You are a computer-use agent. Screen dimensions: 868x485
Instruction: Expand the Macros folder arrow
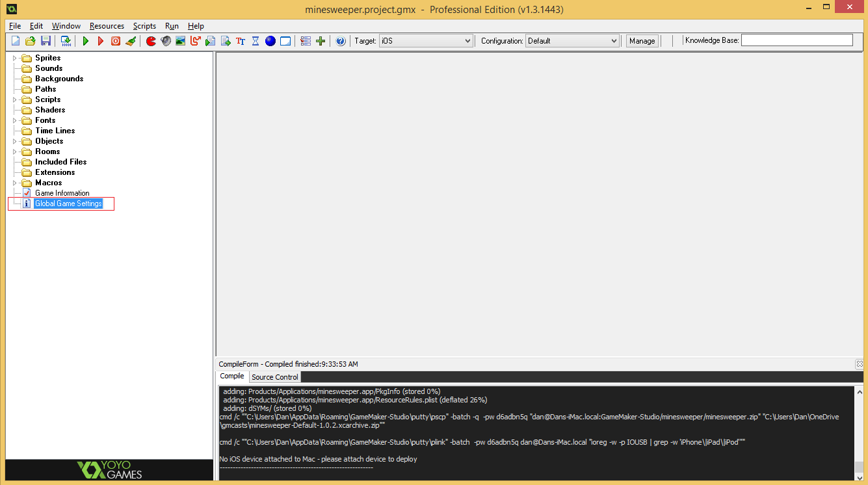(15, 183)
